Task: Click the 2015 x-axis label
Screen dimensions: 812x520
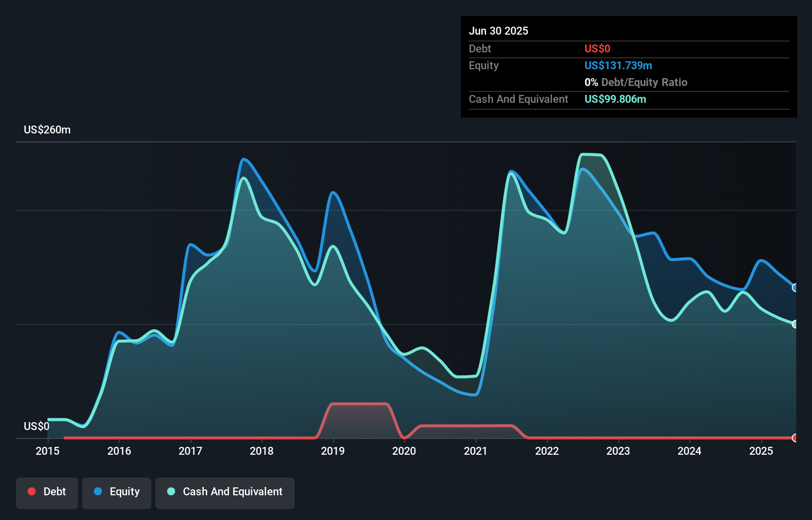Action: pos(47,451)
